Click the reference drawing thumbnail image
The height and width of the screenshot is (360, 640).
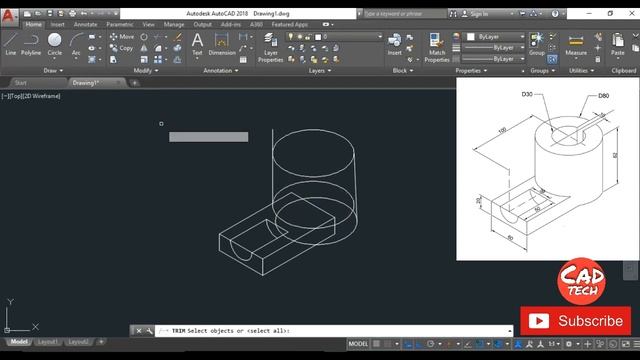click(547, 169)
